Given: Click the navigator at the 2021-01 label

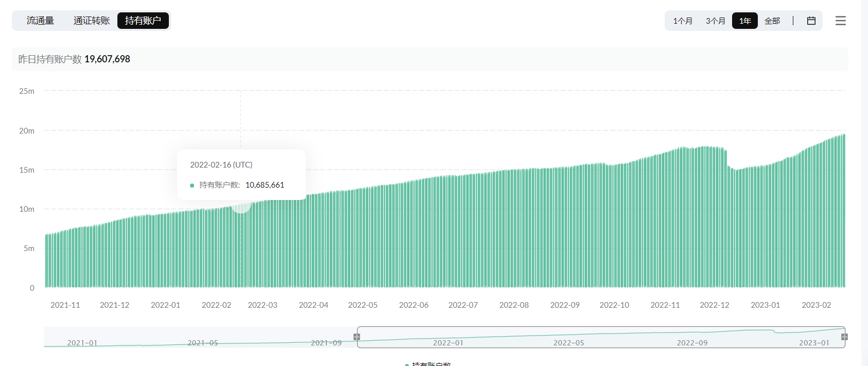Looking at the screenshot, I should tap(82, 343).
